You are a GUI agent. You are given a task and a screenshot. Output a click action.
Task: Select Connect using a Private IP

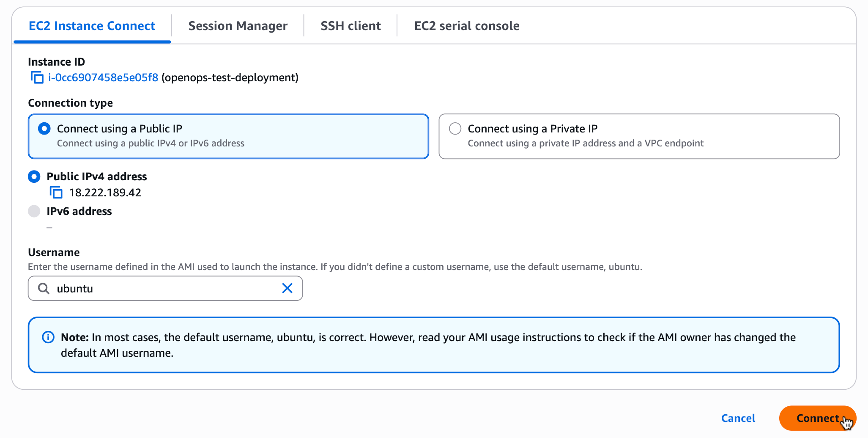click(455, 129)
